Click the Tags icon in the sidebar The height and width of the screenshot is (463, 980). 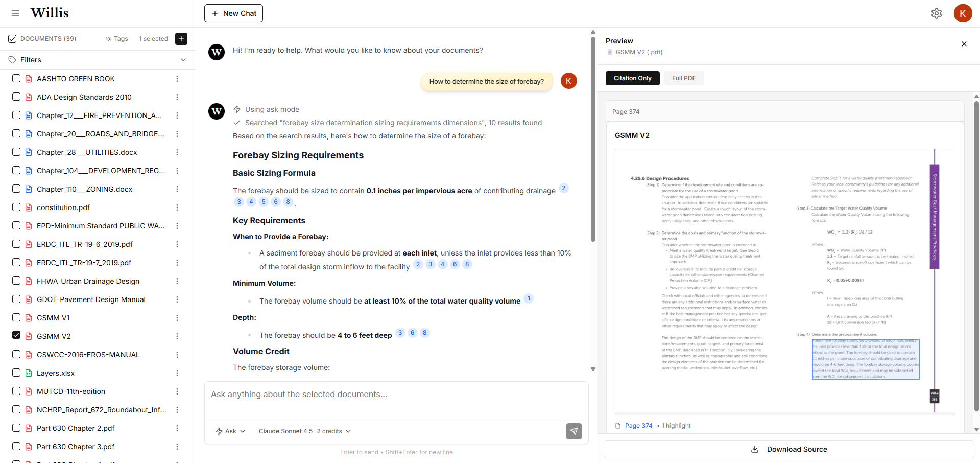point(109,39)
